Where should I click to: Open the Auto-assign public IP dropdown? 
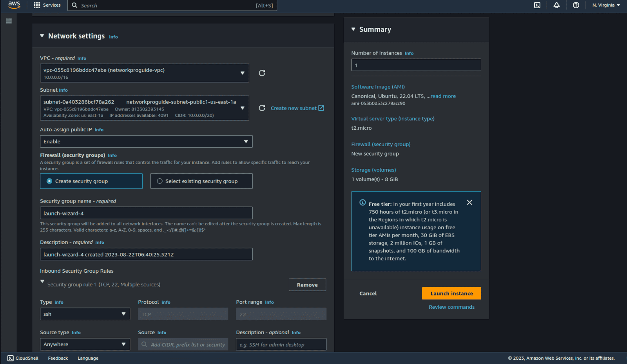click(146, 141)
